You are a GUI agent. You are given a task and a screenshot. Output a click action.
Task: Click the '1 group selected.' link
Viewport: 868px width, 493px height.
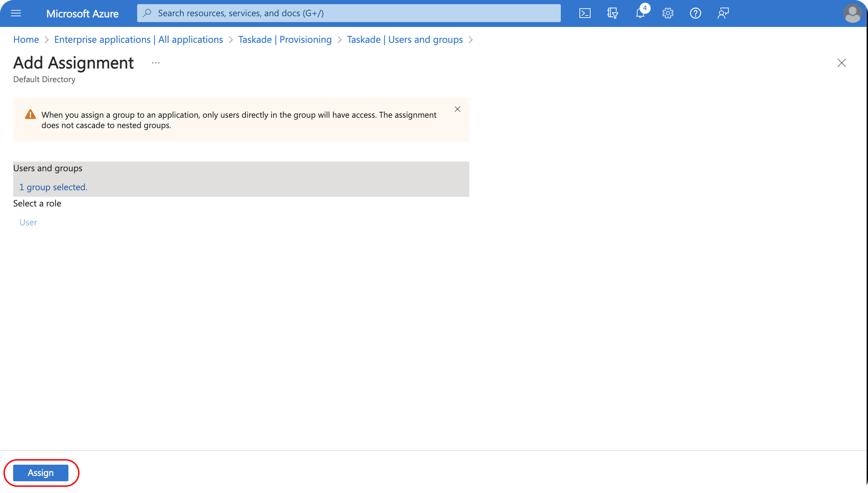[x=53, y=187]
